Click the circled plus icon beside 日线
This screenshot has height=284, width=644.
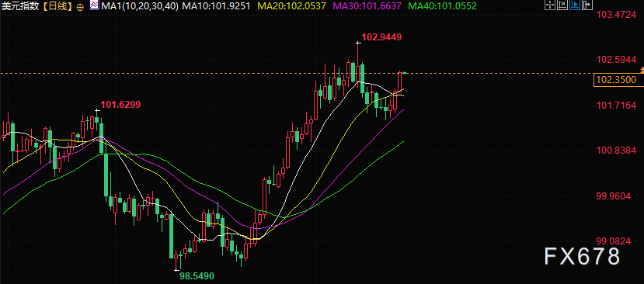80,6
